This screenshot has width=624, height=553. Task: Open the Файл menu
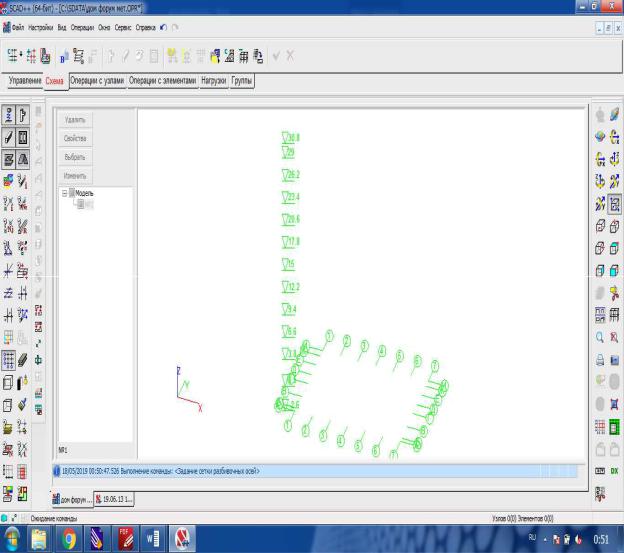click(x=18, y=27)
